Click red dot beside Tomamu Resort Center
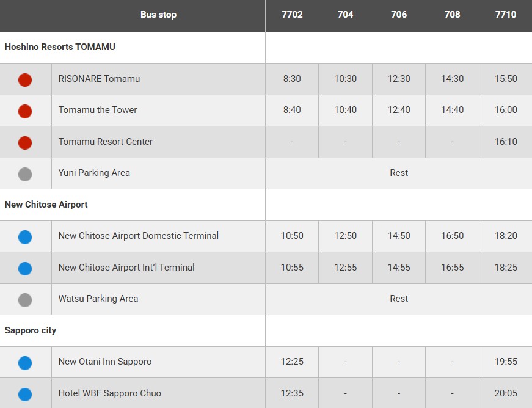The width and height of the screenshot is (532, 408). (25, 142)
